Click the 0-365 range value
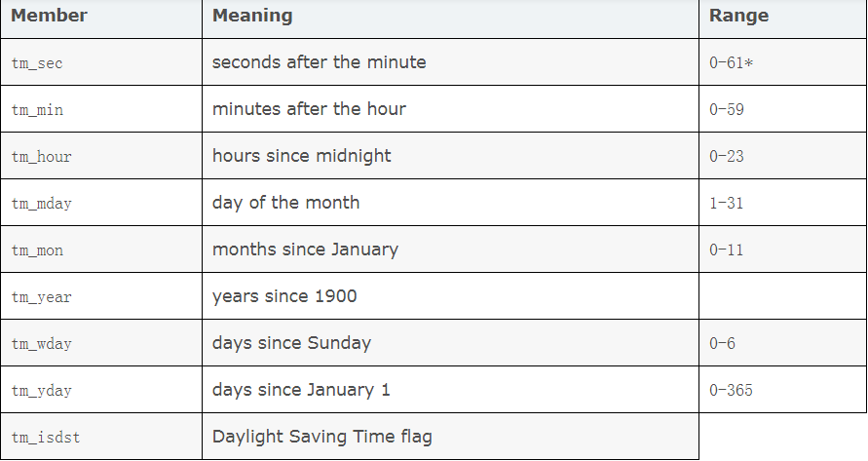The image size is (868, 461). (731, 390)
